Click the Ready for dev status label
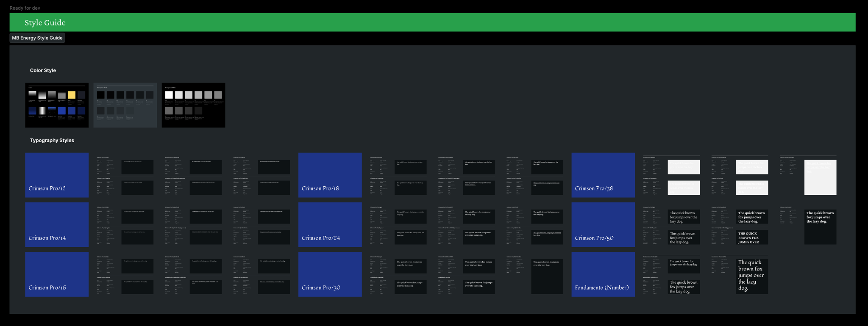 click(25, 8)
